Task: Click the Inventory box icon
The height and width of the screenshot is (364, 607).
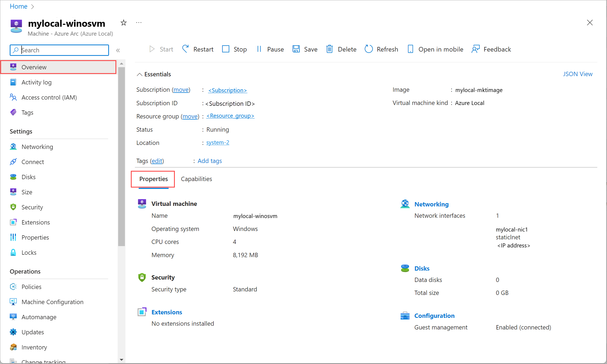Action: 13,347
